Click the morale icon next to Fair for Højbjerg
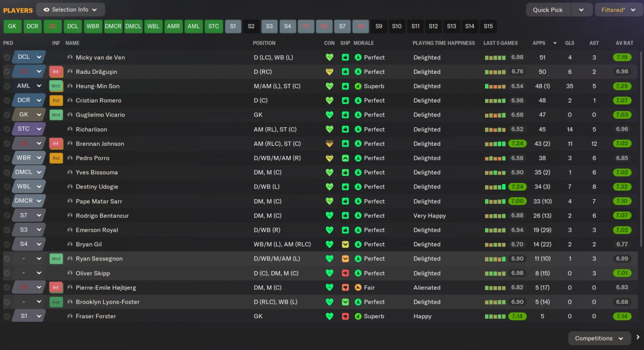Screen dimensions: 644x350 (358, 288)
